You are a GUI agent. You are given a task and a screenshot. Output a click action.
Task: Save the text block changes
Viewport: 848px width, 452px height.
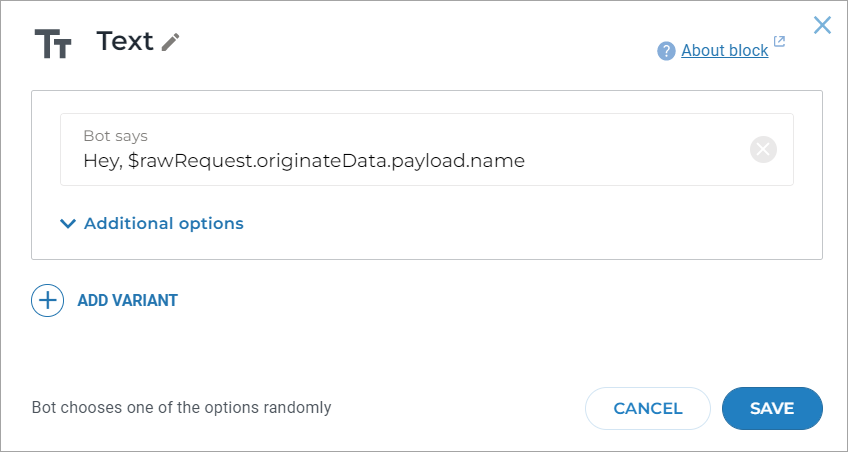click(772, 408)
